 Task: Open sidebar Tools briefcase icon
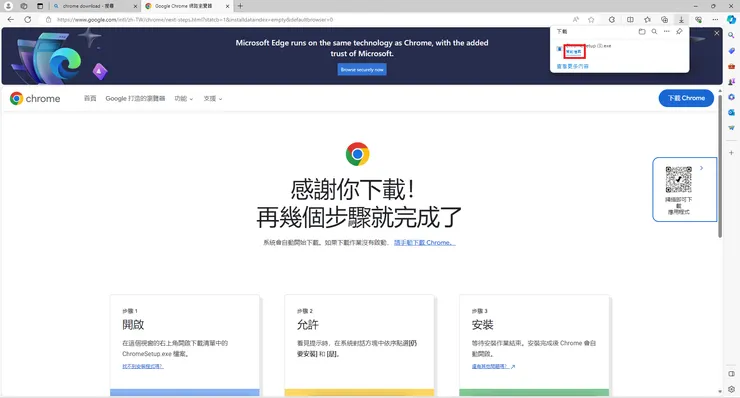point(731,66)
